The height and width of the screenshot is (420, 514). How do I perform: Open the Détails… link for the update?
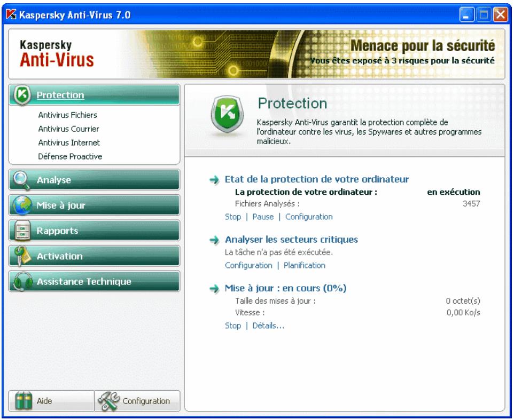268,326
